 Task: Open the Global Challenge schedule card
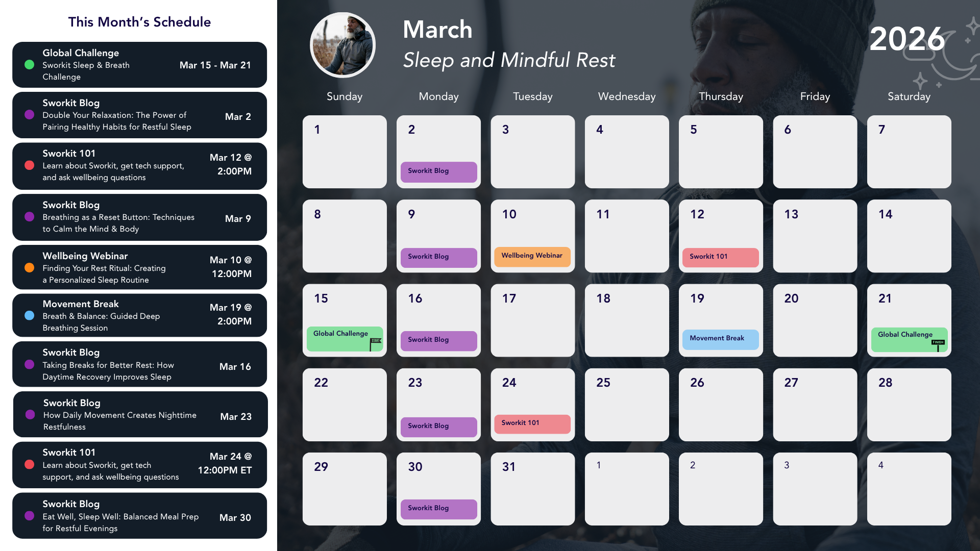point(139,65)
